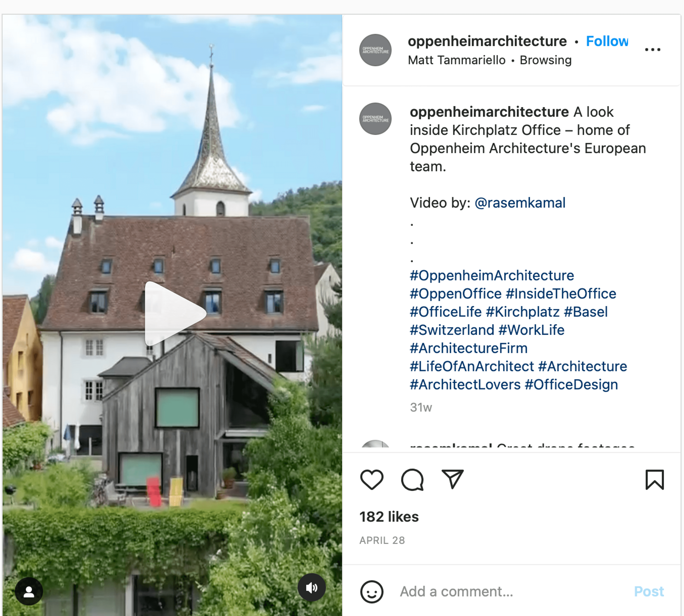
Task: Follow the oppenheimarchitecture account
Action: [x=607, y=41]
